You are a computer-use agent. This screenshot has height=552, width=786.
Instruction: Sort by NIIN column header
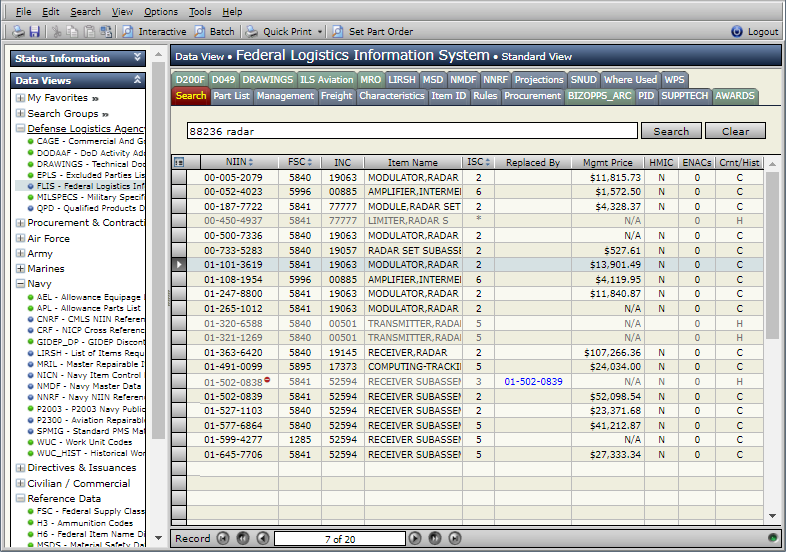239,162
